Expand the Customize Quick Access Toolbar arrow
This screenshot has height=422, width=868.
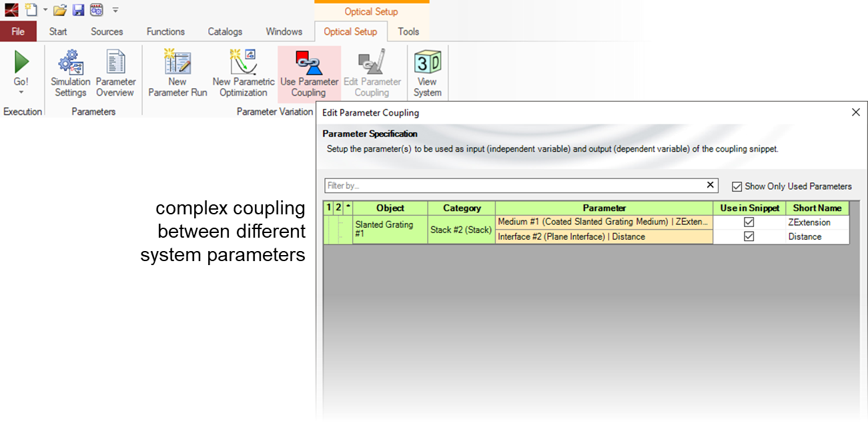[115, 10]
